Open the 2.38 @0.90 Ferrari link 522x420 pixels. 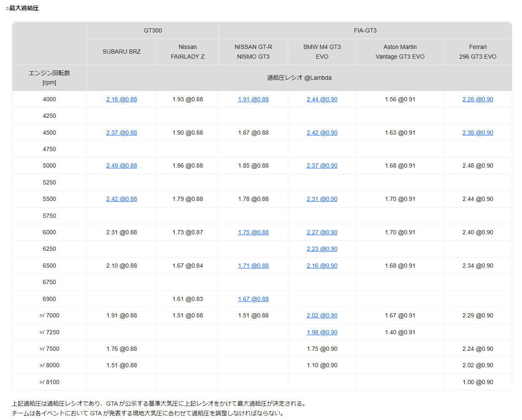click(478, 133)
